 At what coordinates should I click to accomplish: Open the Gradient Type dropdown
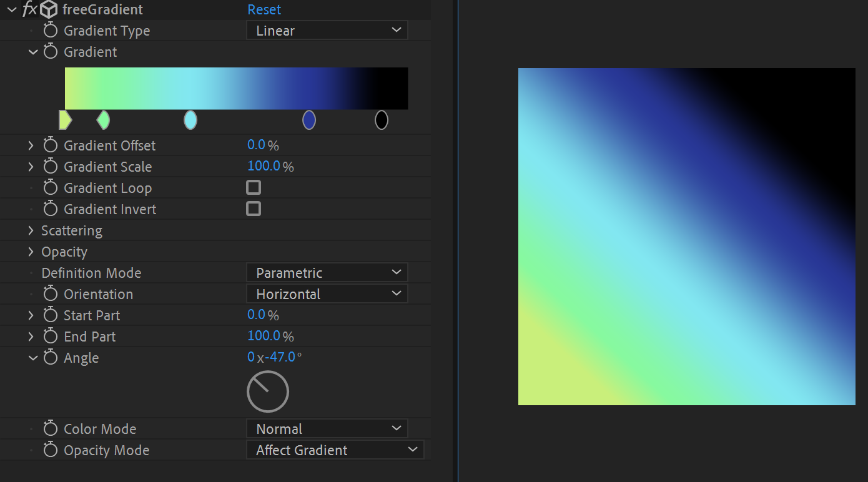(327, 31)
